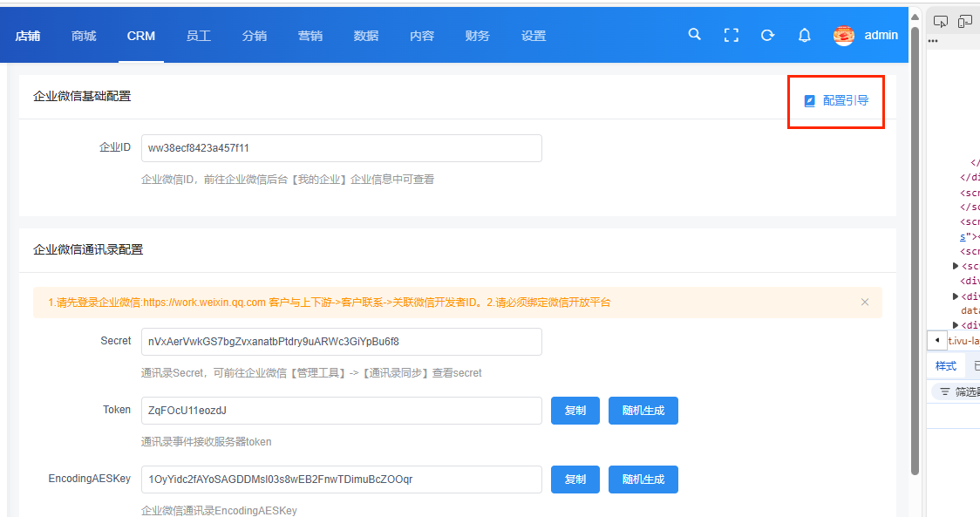Click the DevTools inspect element picker icon
Image resolution: width=980 pixels, height=517 pixels.
point(941,22)
